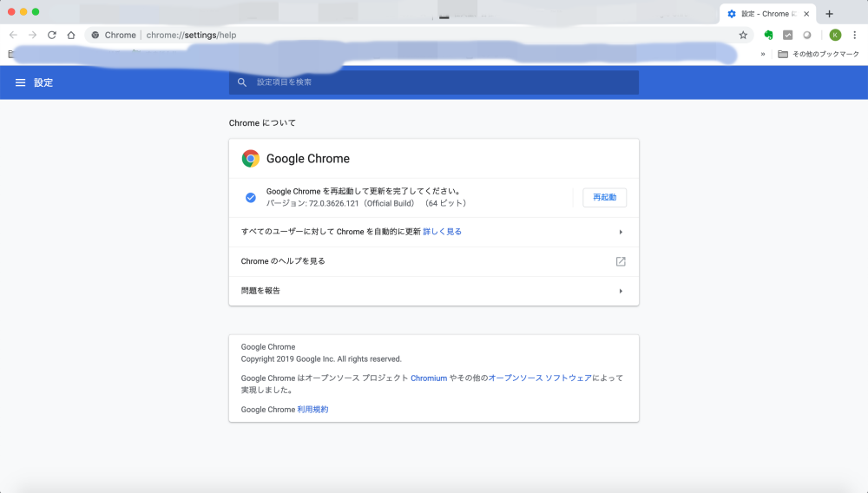Click the Evernote elephant extension icon
The height and width of the screenshot is (493, 868).
click(768, 35)
